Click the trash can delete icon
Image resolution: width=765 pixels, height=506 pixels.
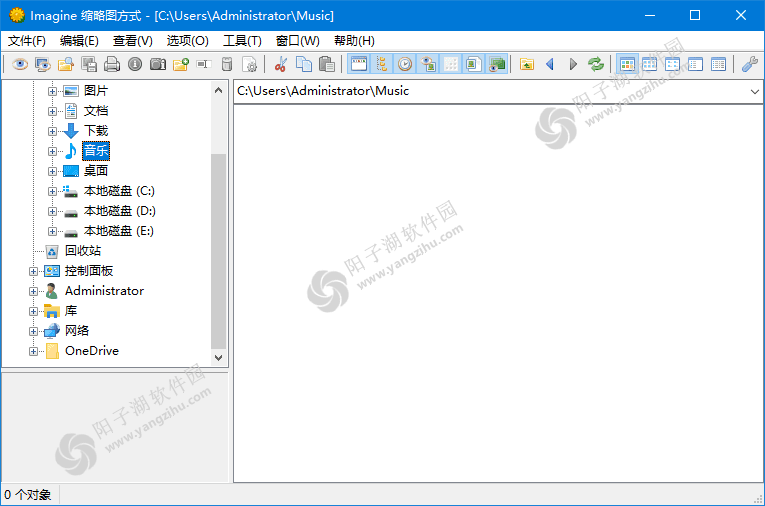[227, 64]
